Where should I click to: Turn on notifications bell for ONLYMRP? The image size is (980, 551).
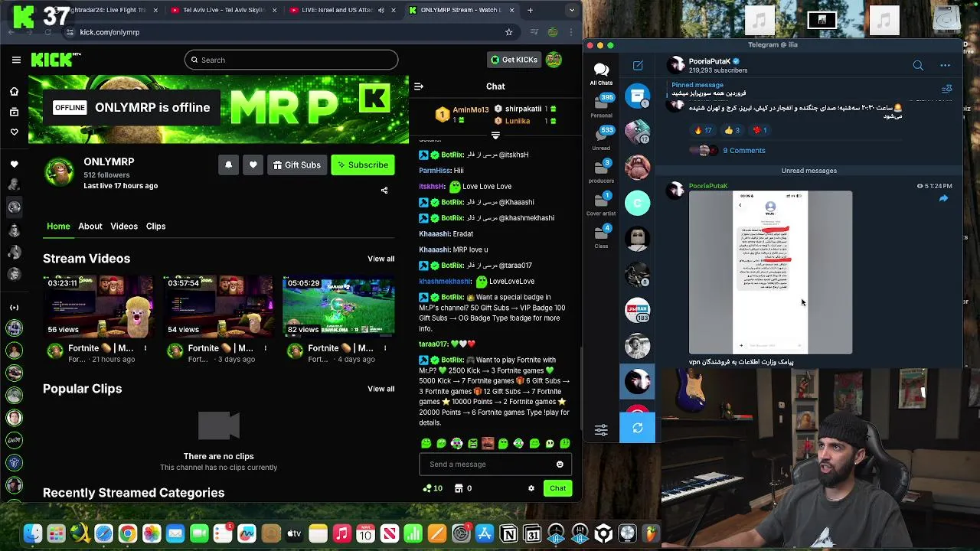point(228,165)
